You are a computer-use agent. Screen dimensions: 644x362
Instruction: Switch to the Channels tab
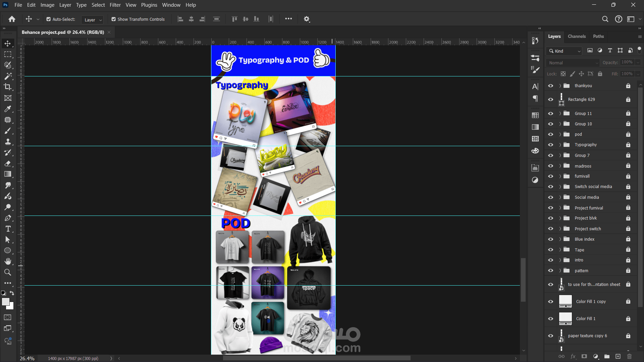click(577, 36)
